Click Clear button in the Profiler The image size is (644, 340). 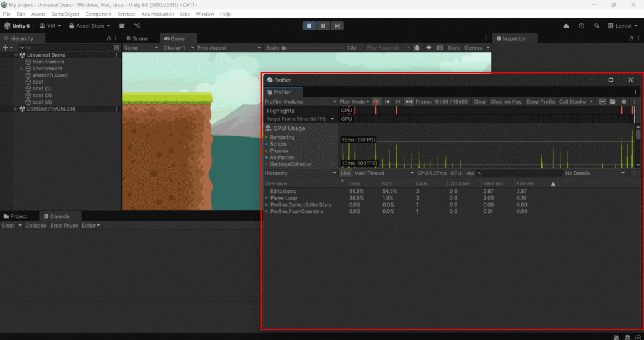point(479,102)
